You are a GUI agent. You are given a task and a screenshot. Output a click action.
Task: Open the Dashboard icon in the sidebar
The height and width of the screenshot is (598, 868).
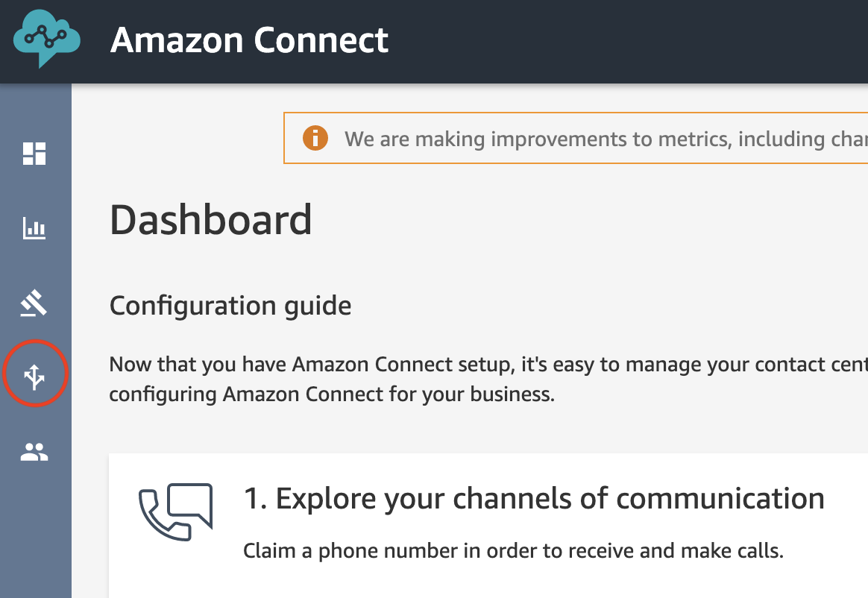click(x=34, y=154)
